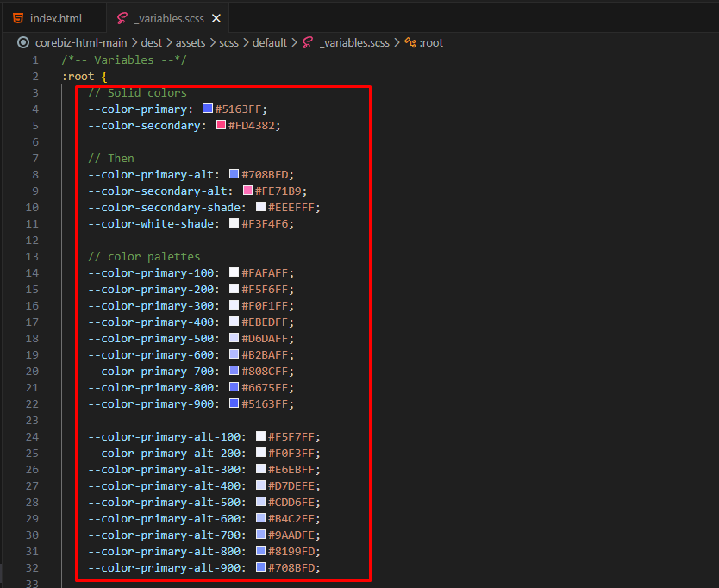Viewport: 719px width, 588px height.
Task: Expand the dest folder breadcrumb
Action: coord(152,42)
